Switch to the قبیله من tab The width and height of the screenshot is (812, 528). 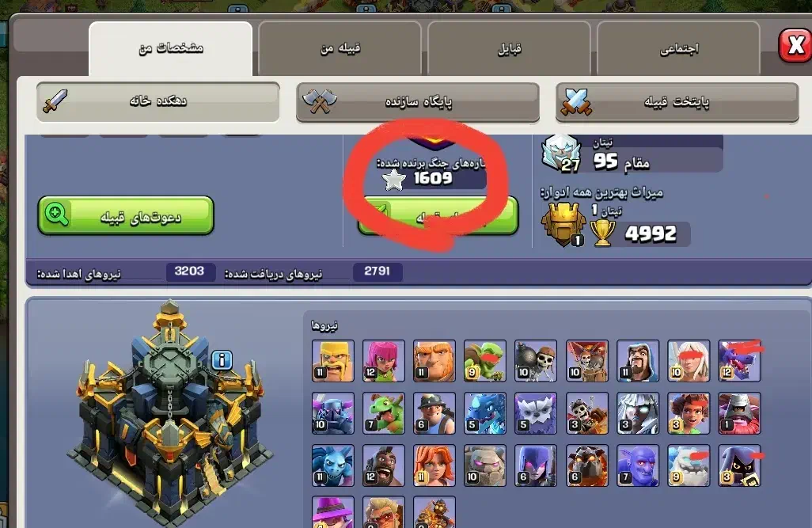[x=340, y=49]
